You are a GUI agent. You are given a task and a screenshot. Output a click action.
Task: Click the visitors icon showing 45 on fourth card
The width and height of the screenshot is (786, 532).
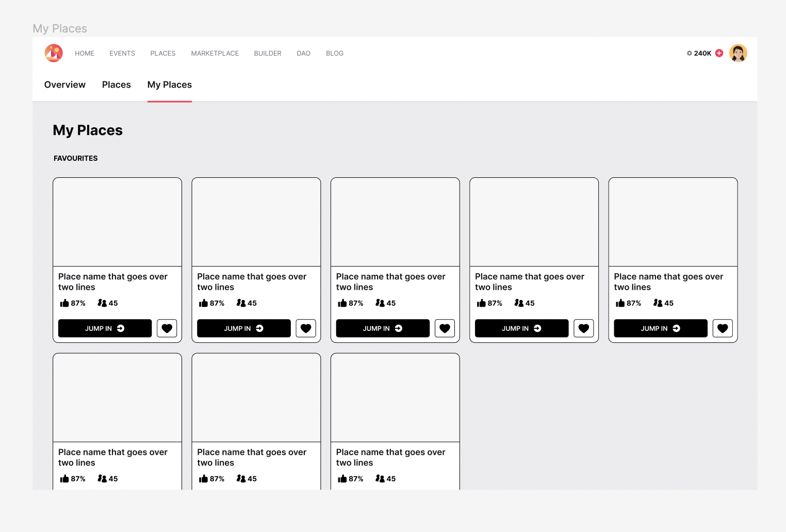click(x=519, y=303)
